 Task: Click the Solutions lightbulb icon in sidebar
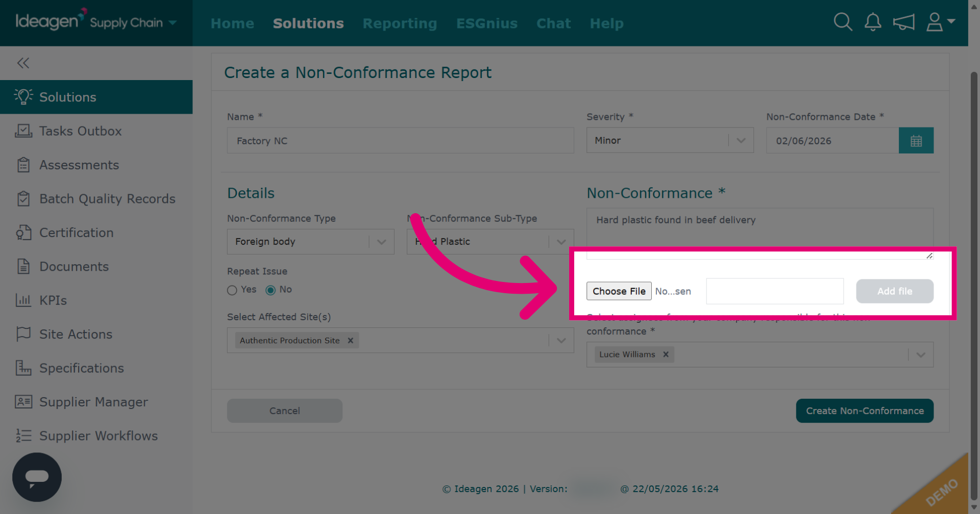(23, 96)
